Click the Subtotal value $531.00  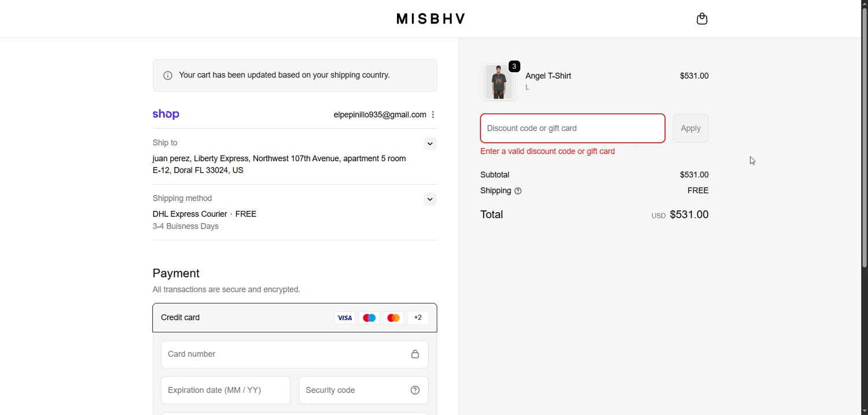[x=694, y=175]
